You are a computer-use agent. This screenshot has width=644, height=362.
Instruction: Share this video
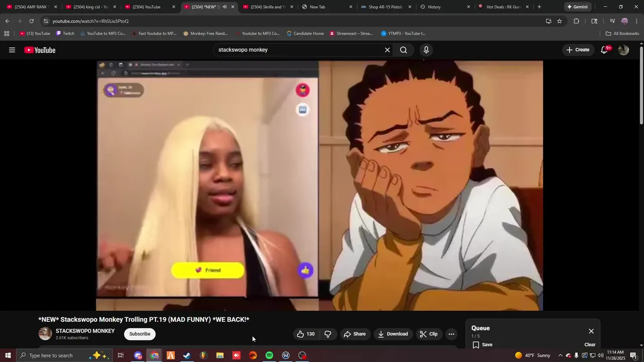(x=355, y=334)
